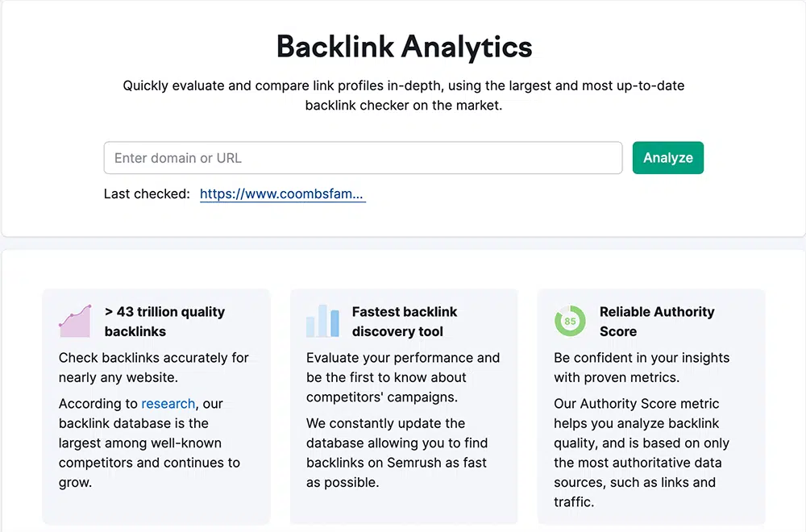806x532 pixels.
Task: Click 'We constantly update the database' paragraph
Action: pyautogui.click(x=397, y=453)
